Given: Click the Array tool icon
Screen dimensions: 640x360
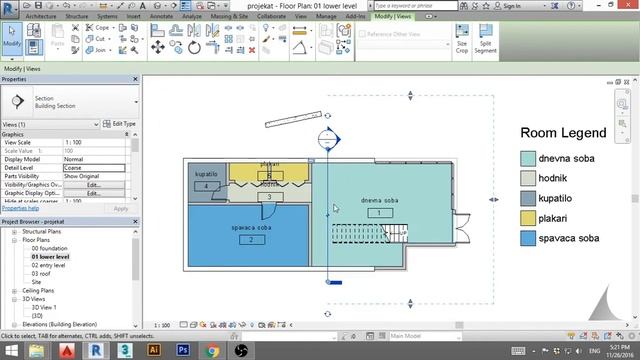Looking at the screenshot, I should coord(229,39).
